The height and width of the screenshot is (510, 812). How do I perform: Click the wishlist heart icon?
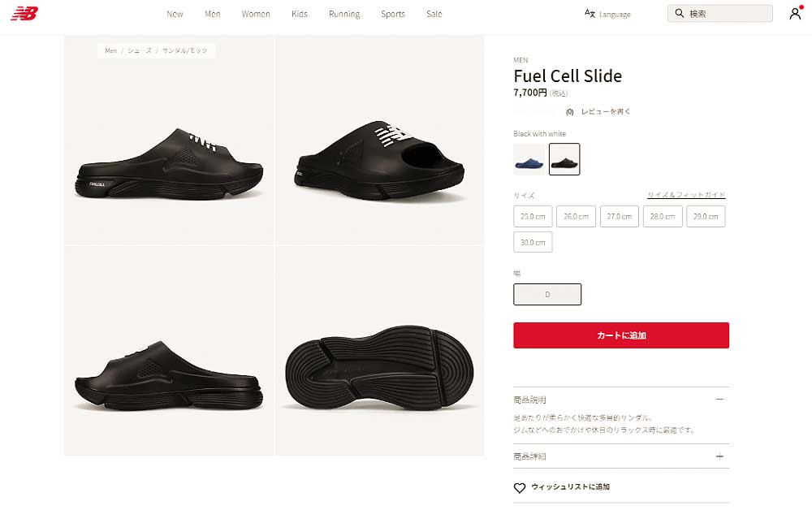pos(520,488)
